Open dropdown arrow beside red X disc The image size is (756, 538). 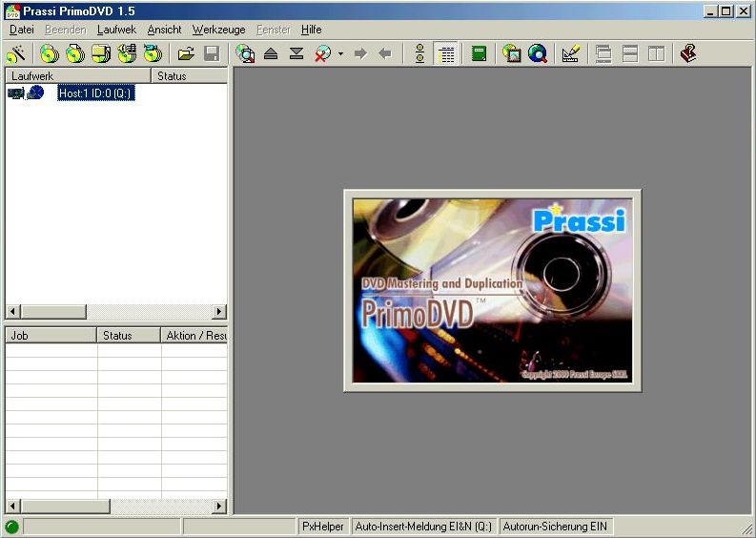click(x=341, y=53)
